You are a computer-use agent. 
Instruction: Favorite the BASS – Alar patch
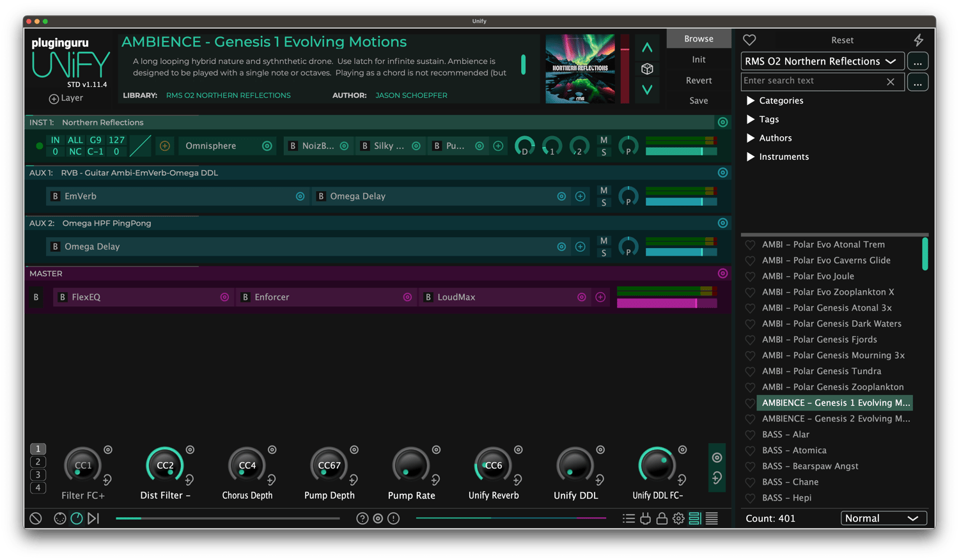point(750,435)
